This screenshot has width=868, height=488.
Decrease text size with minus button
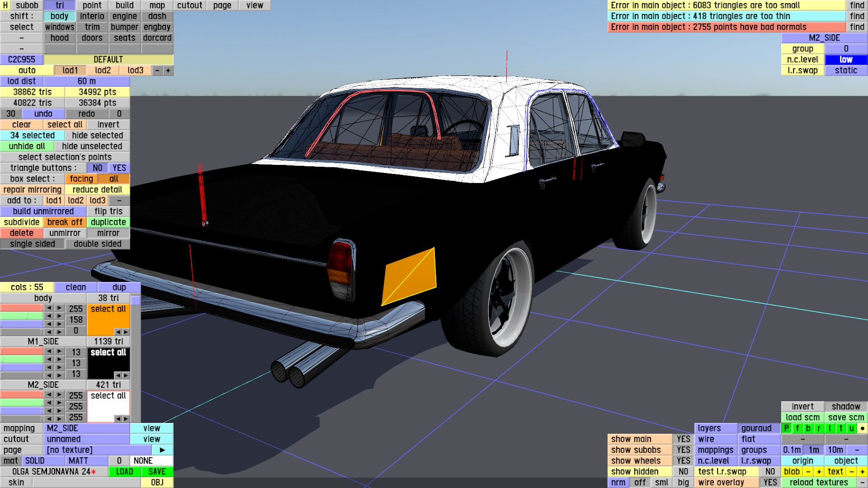(x=851, y=472)
